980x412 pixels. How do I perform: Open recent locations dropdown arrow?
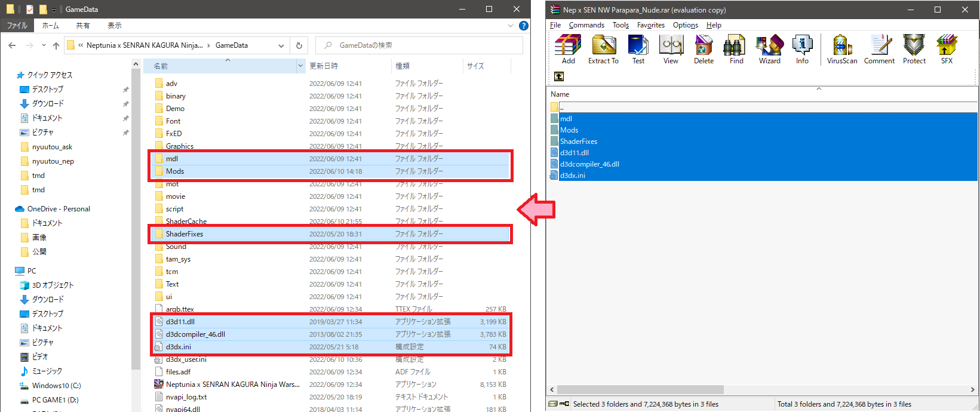(44, 45)
